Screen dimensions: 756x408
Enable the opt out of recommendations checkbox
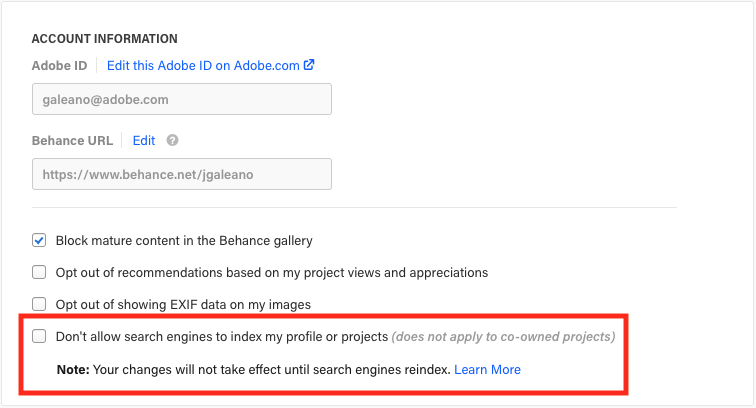pos(39,272)
